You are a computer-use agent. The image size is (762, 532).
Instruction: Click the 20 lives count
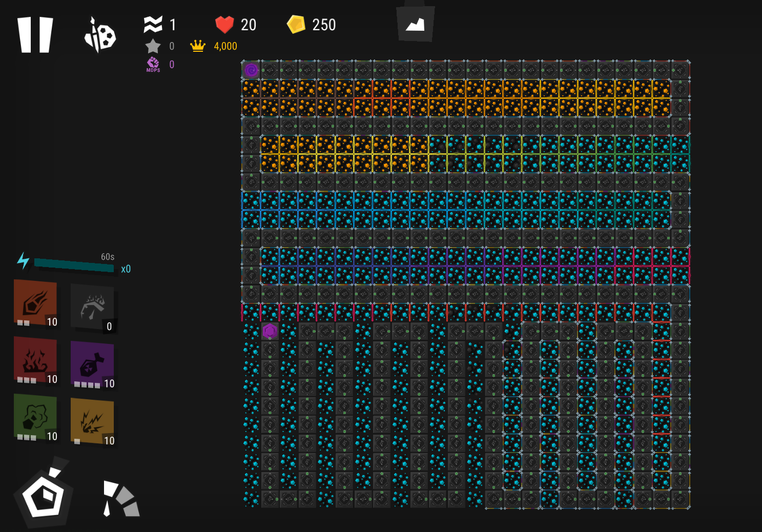pyautogui.click(x=249, y=25)
